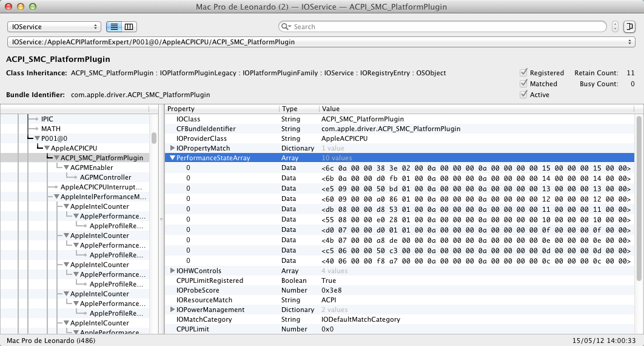
Task: Sort by the Property column header
Action: tap(222, 109)
